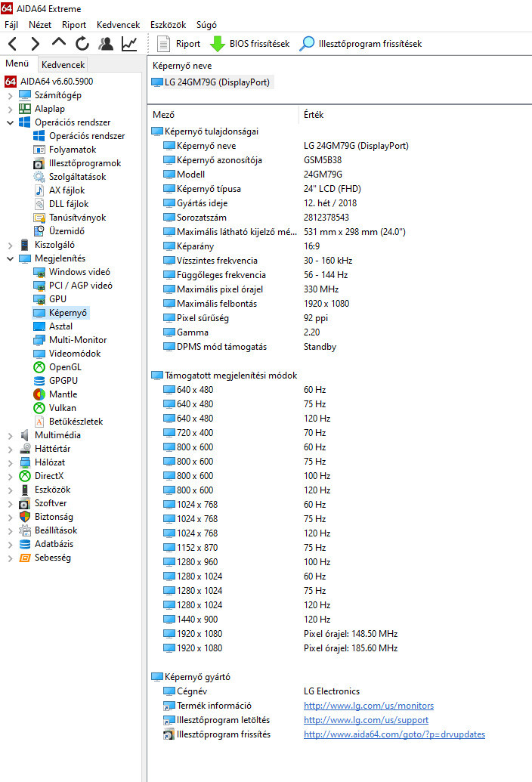Open the GPGPU tree entry
This screenshot has width=532, height=782.
(55, 381)
